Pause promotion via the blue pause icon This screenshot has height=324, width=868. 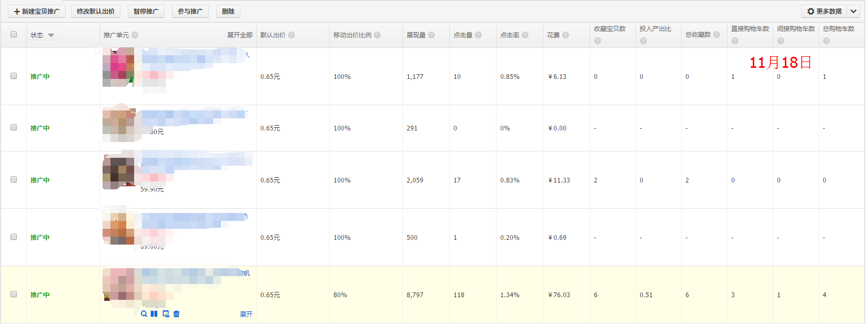point(154,314)
